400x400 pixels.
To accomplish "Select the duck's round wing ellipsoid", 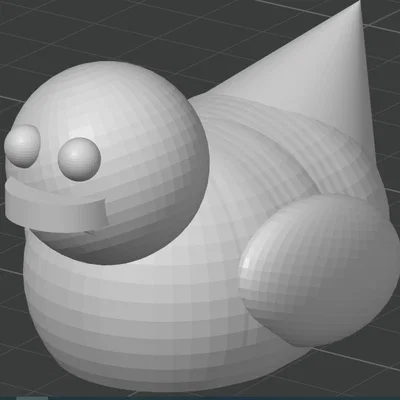I will coord(319,270).
